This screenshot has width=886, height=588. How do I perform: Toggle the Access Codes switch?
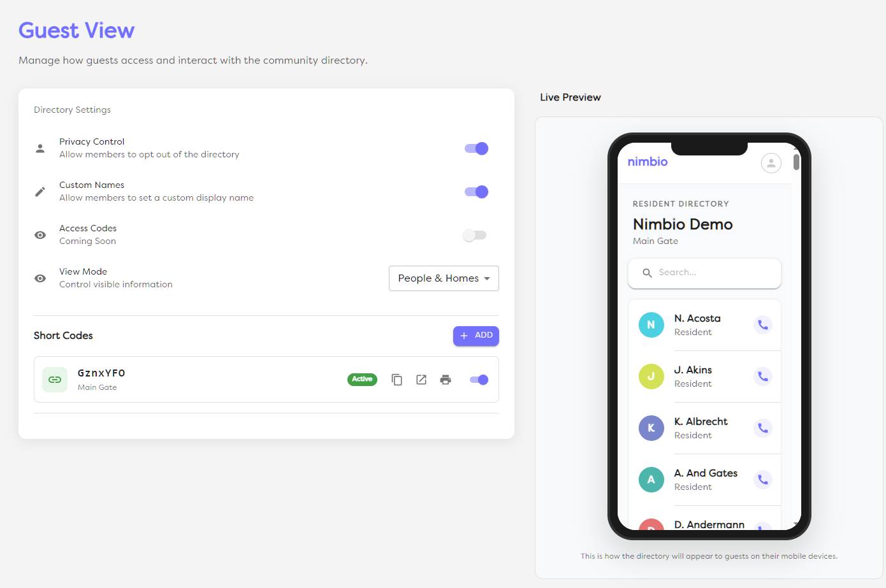[475, 235]
